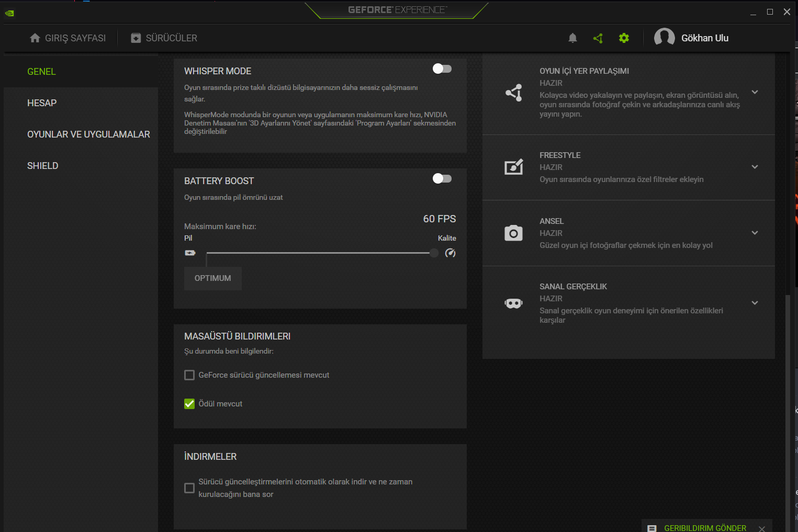Click the home icon beside GİRİŞ SAYFASI
Image resolution: width=798 pixels, height=532 pixels.
[x=35, y=38]
